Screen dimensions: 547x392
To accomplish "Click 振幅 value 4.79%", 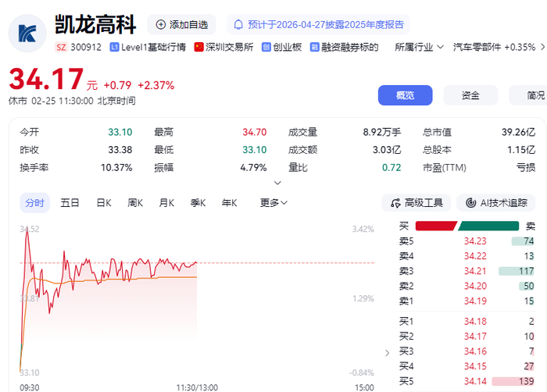I will click(253, 168).
